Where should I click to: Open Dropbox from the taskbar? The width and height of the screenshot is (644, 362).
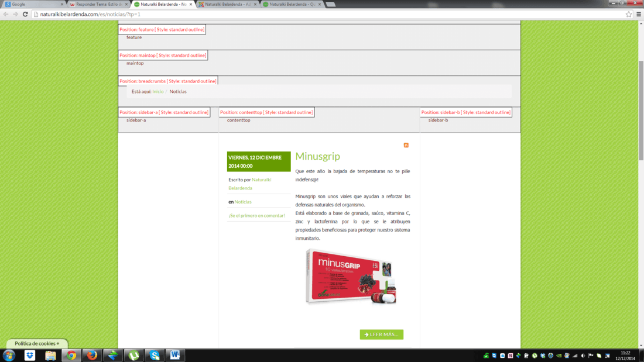30,356
